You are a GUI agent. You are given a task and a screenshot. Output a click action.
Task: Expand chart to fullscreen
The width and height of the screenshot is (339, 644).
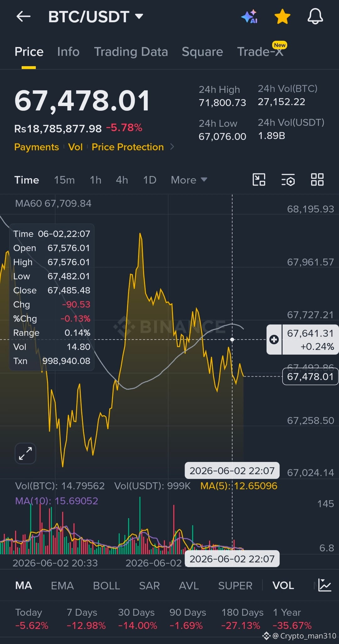[25, 453]
